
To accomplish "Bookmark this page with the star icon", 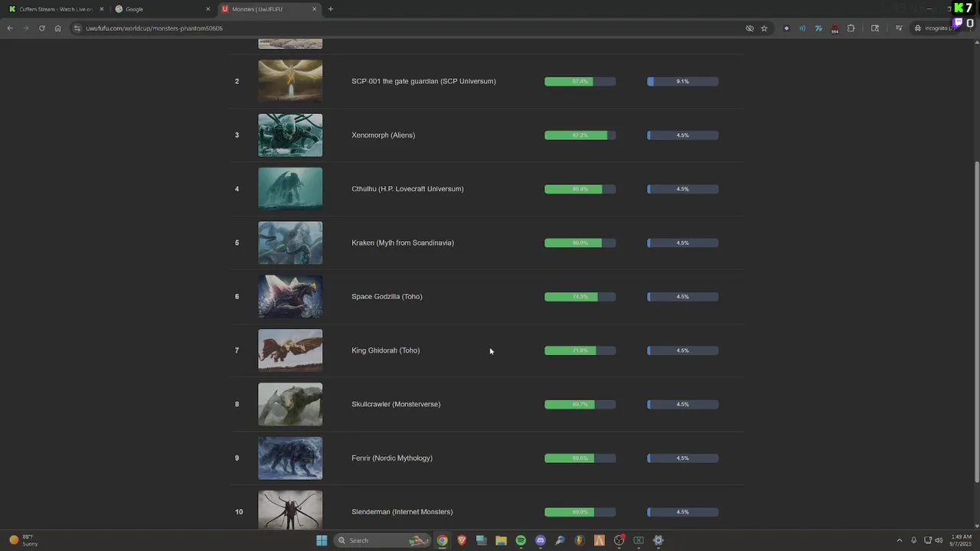I will coord(764,28).
